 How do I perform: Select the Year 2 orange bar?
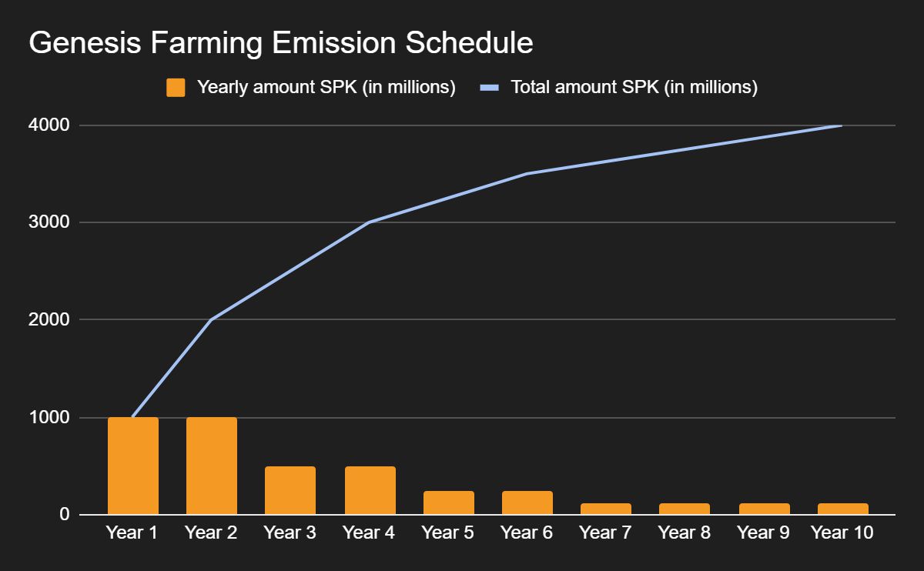click(212, 466)
